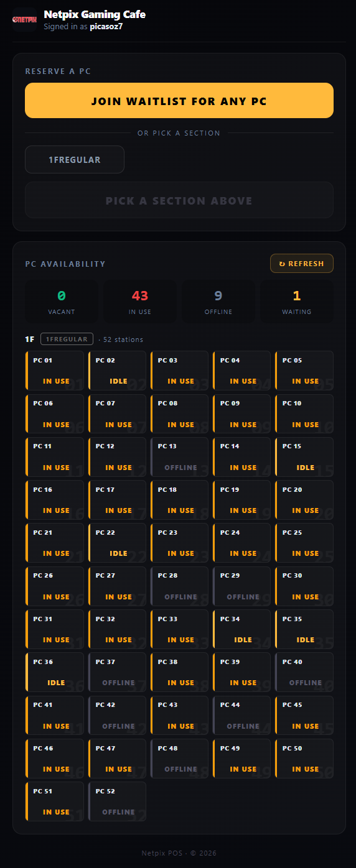356x868 pixels.
Task: Click the Waiting count stat card
Action: (x=297, y=302)
